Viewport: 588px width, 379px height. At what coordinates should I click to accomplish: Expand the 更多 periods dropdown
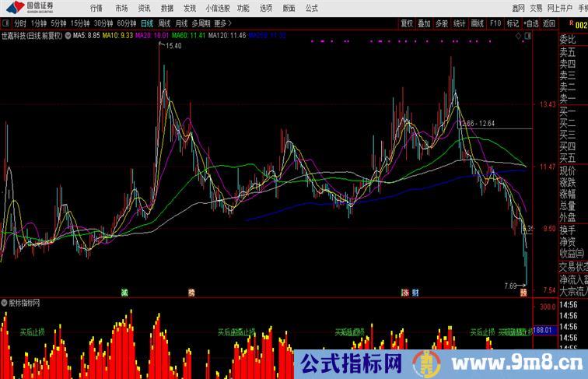click(x=222, y=23)
